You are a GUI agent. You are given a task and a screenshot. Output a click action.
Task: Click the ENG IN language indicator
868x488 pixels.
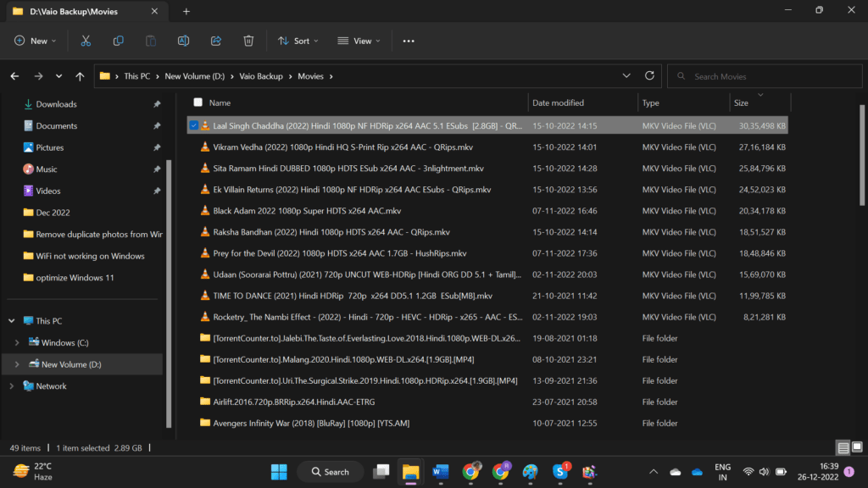click(722, 472)
